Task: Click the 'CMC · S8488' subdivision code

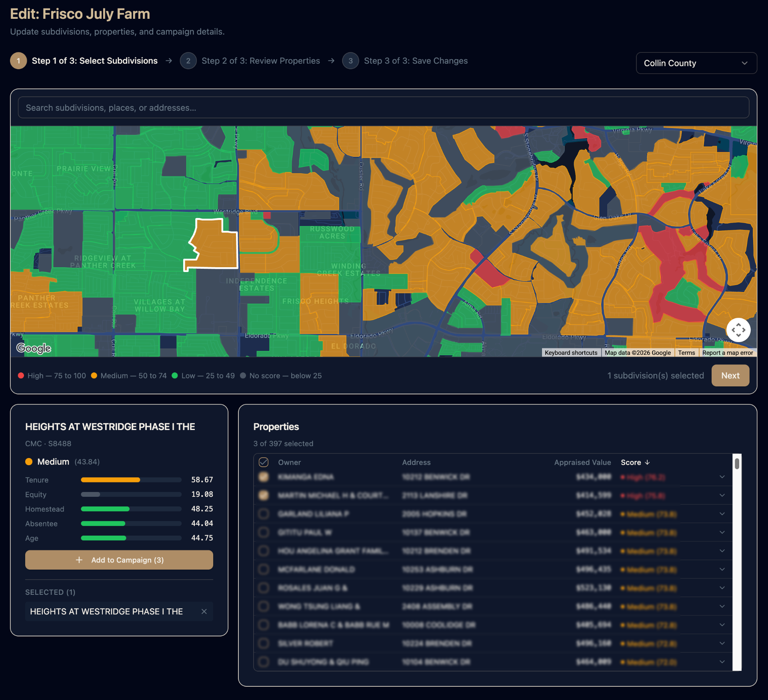Action: (x=48, y=444)
